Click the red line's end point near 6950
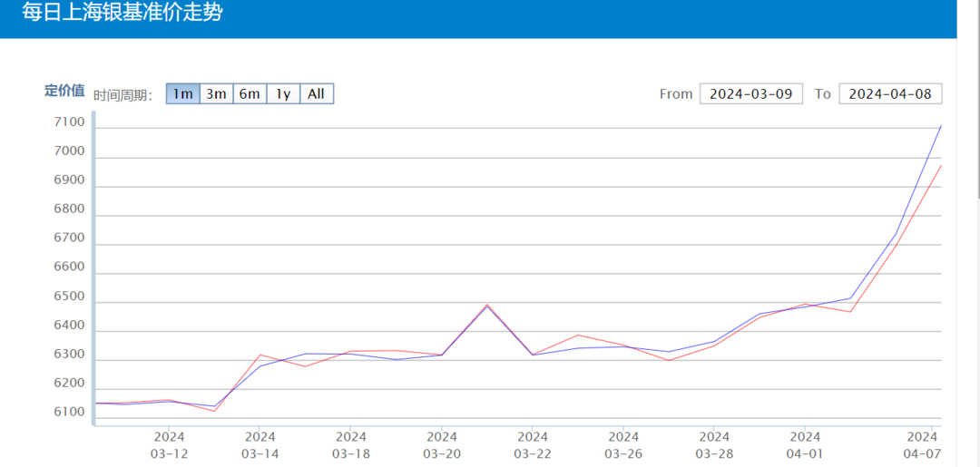Viewport: 980px width, 467px height. 941,165
